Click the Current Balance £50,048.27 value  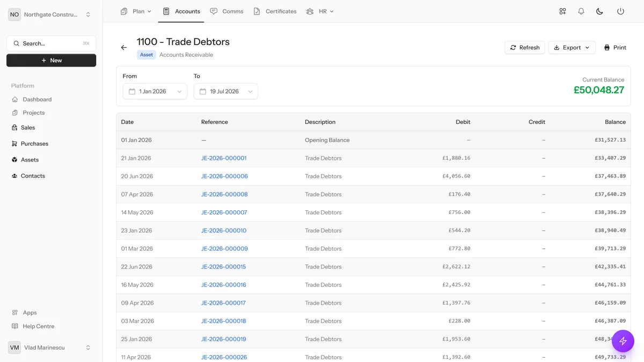coord(599,90)
